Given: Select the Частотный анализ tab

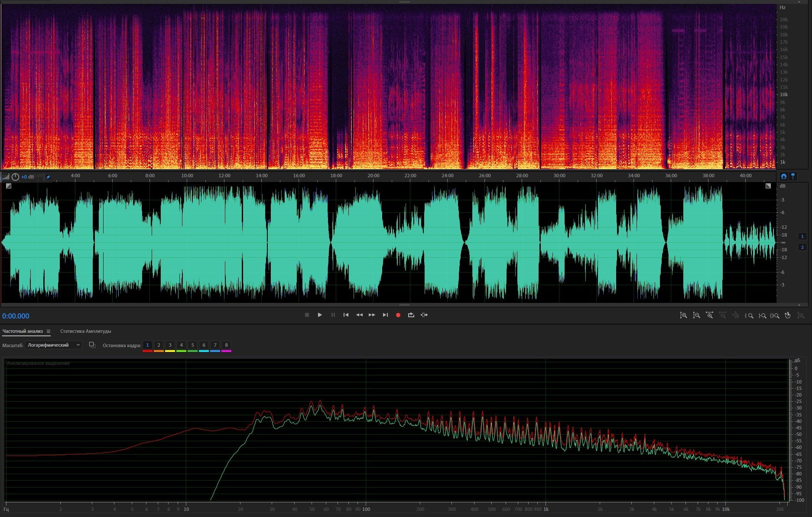Looking at the screenshot, I should tap(23, 331).
